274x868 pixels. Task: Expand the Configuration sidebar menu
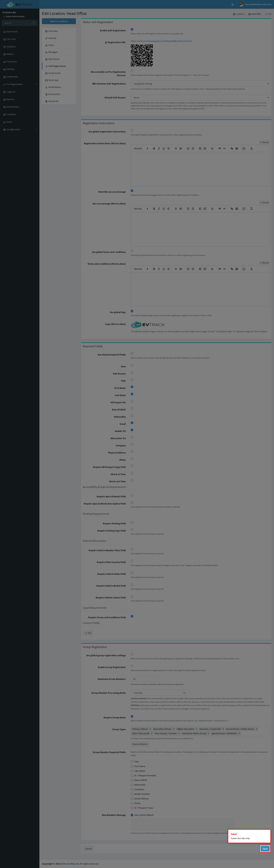(20, 129)
